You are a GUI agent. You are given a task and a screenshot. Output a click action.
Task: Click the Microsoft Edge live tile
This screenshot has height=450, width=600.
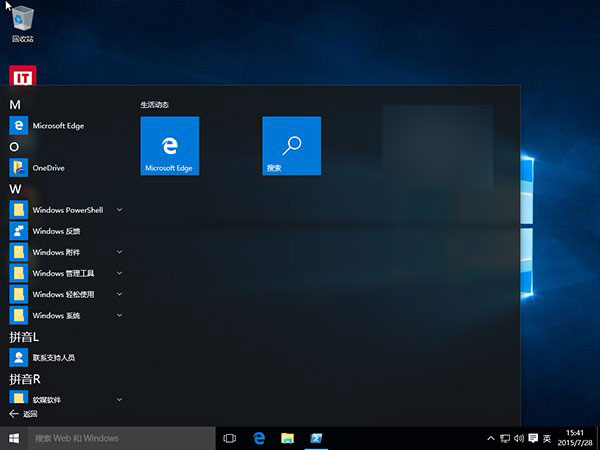pyautogui.click(x=169, y=146)
